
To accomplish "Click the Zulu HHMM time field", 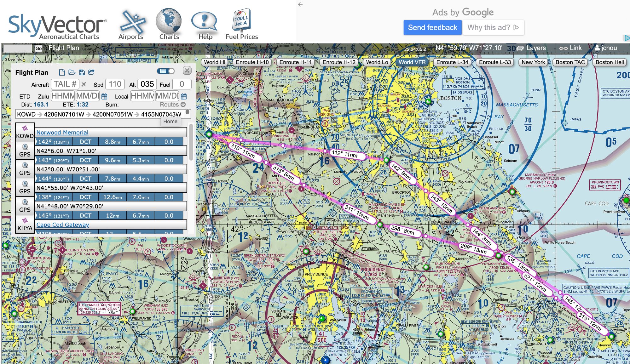I will (63, 96).
